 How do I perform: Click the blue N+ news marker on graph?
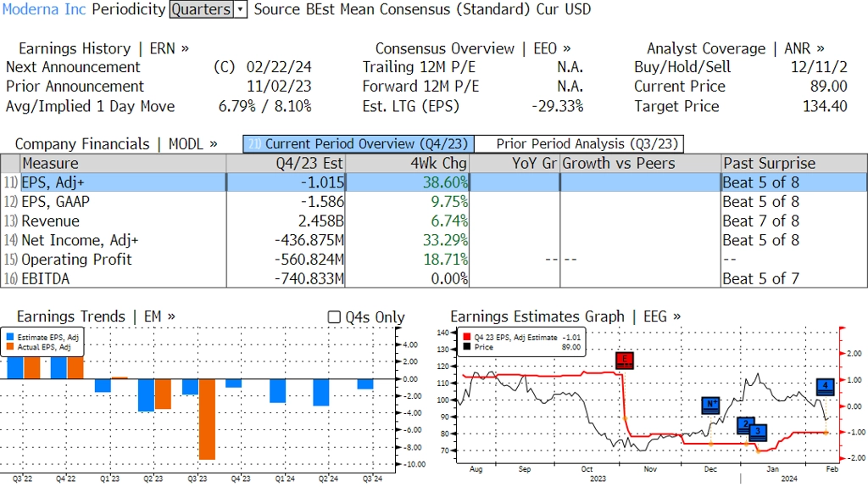pos(711,405)
